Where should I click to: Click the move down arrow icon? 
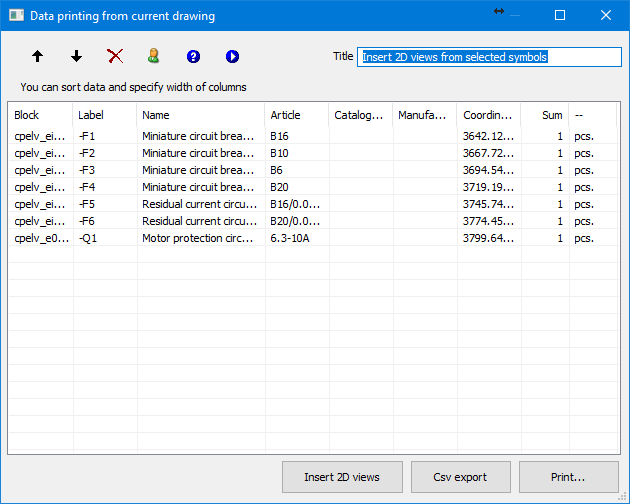(76, 56)
